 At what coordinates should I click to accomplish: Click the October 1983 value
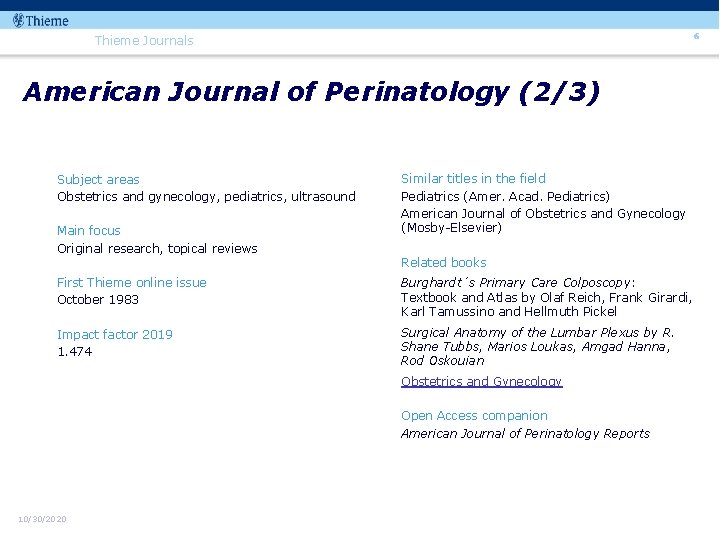[97, 299]
